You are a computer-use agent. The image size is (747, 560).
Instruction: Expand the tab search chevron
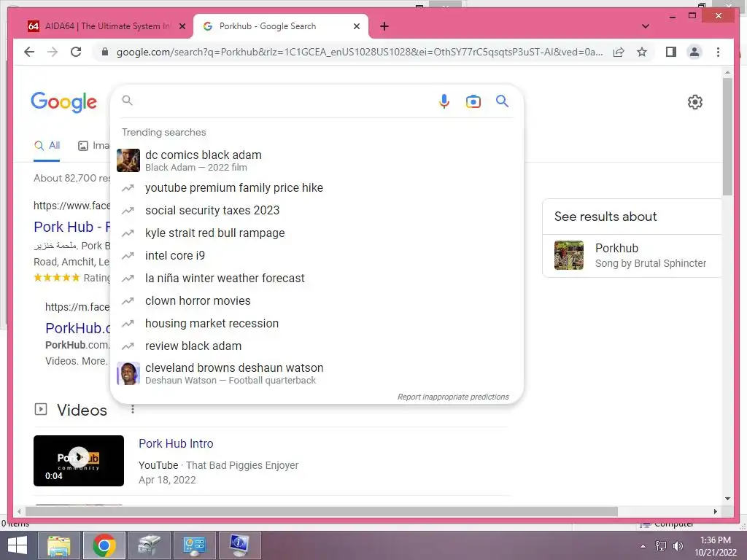[646, 26]
